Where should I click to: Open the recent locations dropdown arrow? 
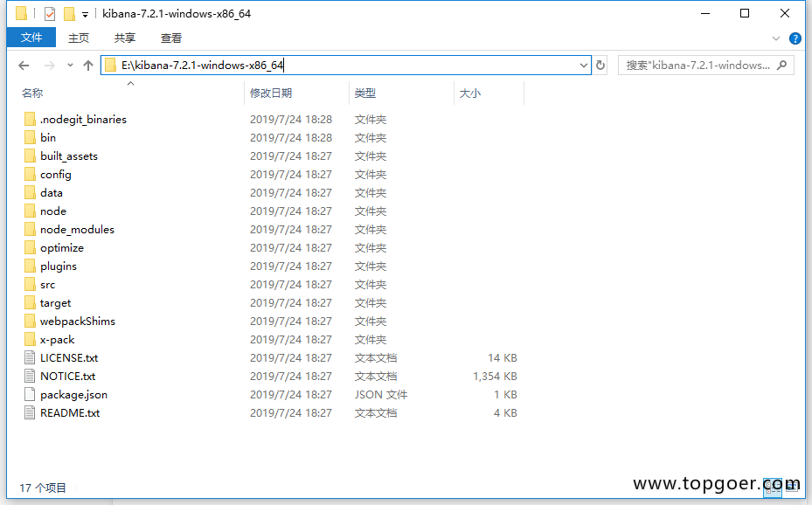tap(70, 66)
